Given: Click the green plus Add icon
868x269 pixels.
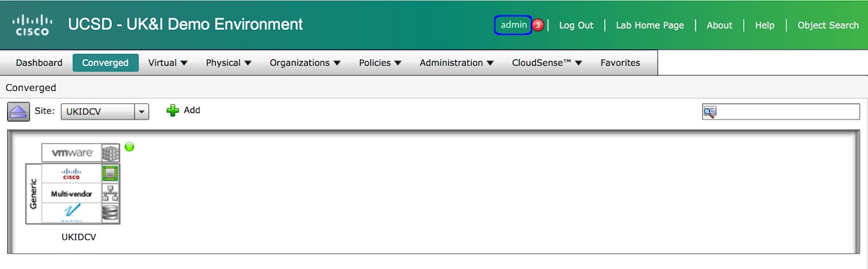Looking at the screenshot, I should tap(173, 110).
